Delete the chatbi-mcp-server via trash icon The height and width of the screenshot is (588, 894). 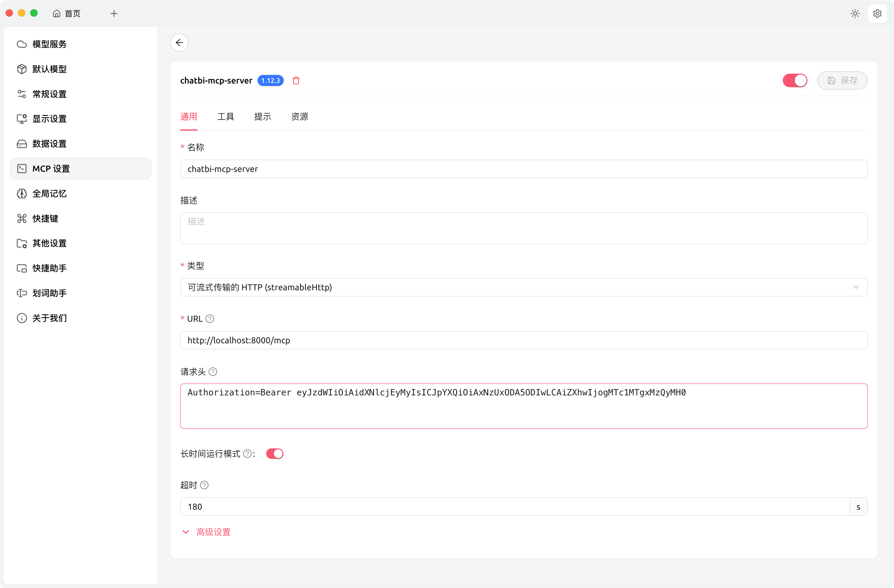(296, 80)
